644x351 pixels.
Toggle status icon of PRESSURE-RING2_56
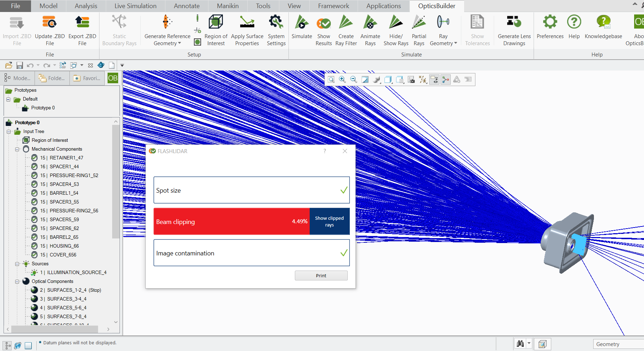point(34,211)
